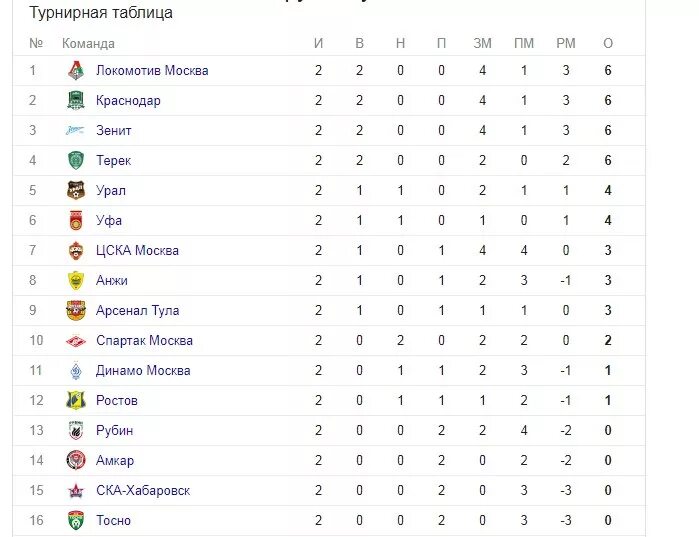Click the Команда column header
Viewport: 699px width, 537px height.
(88, 44)
